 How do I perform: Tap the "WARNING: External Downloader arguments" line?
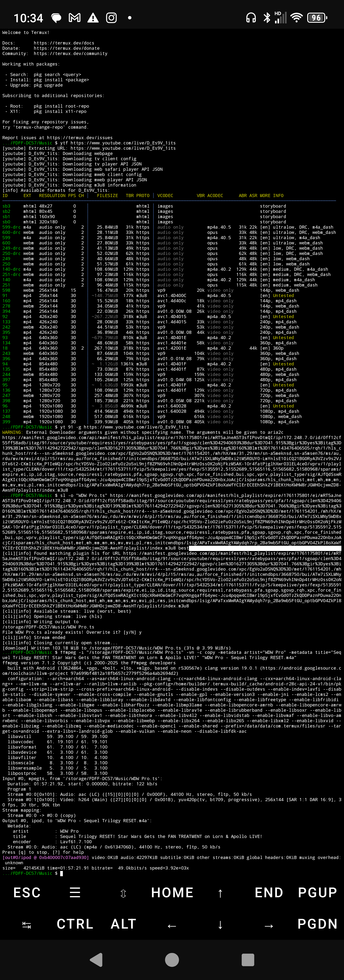click(143, 433)
